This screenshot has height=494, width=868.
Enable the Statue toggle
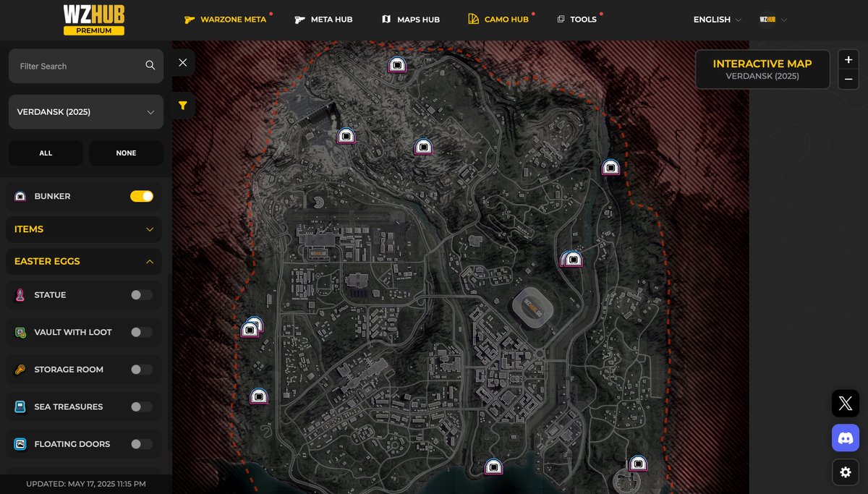[x=142, y=295]
